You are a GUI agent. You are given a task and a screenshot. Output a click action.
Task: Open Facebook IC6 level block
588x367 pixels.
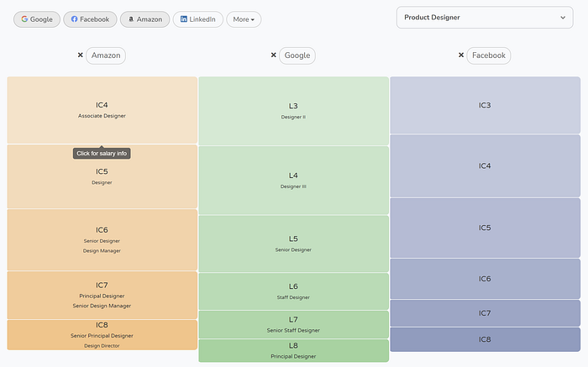point(486,279)
